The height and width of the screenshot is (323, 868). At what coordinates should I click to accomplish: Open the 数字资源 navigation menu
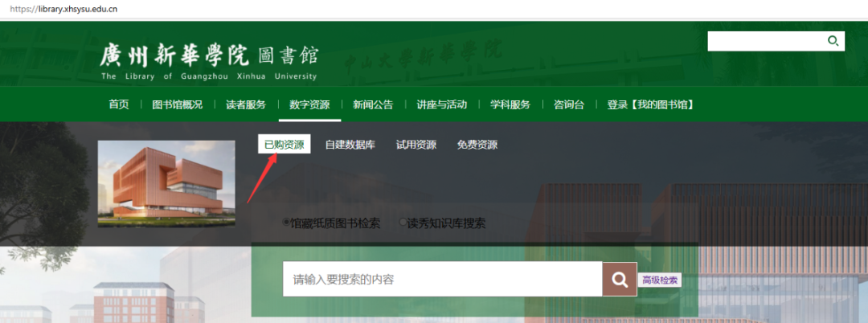coord(309,104)
